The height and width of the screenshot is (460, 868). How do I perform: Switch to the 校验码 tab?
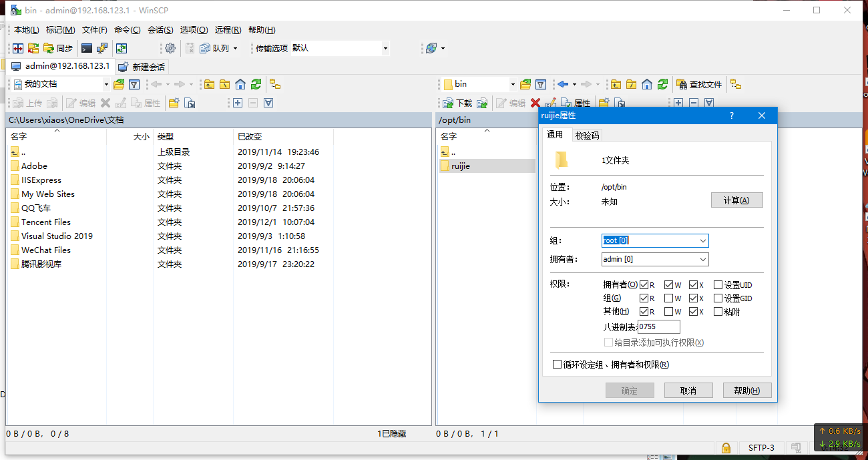(x=587, y=135)
